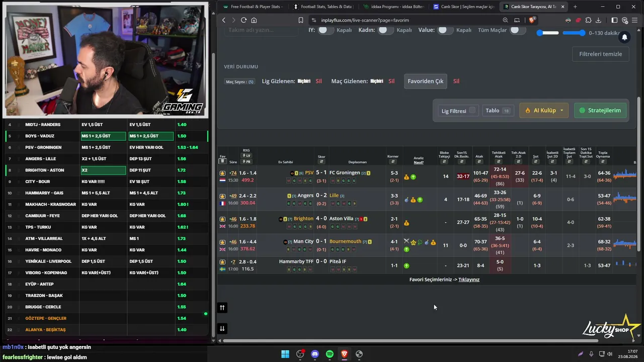Toggle the IY switch
The image size is (644, 362).
[326, 30]
